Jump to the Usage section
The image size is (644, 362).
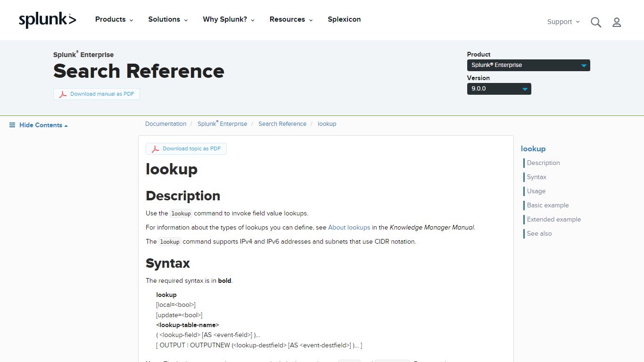(x=536, y=191)
